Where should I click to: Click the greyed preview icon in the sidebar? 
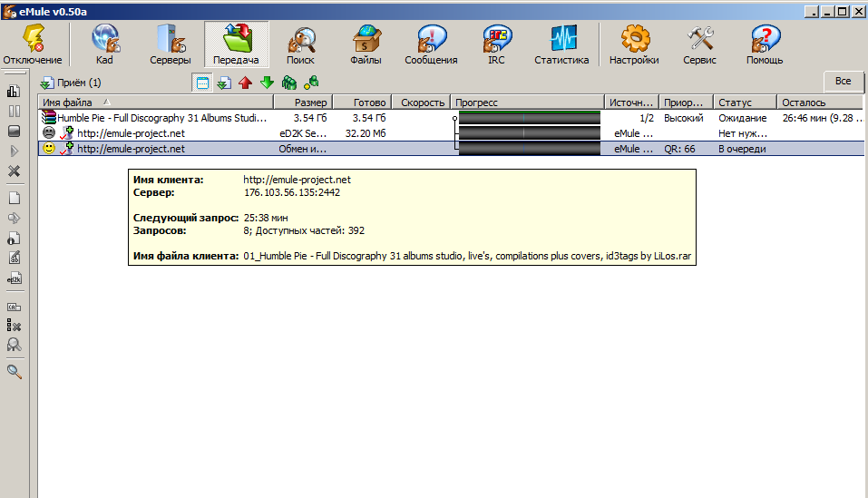pos(14,218)
